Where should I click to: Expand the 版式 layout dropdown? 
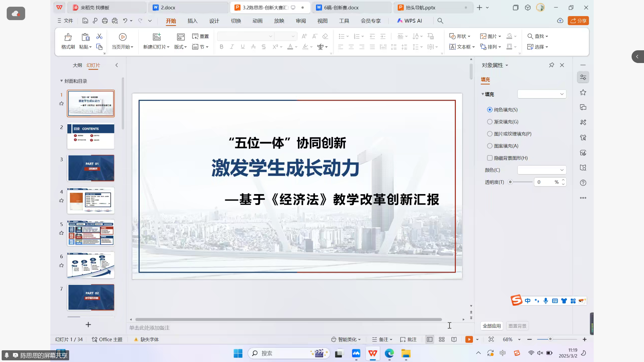coord(180,47)
